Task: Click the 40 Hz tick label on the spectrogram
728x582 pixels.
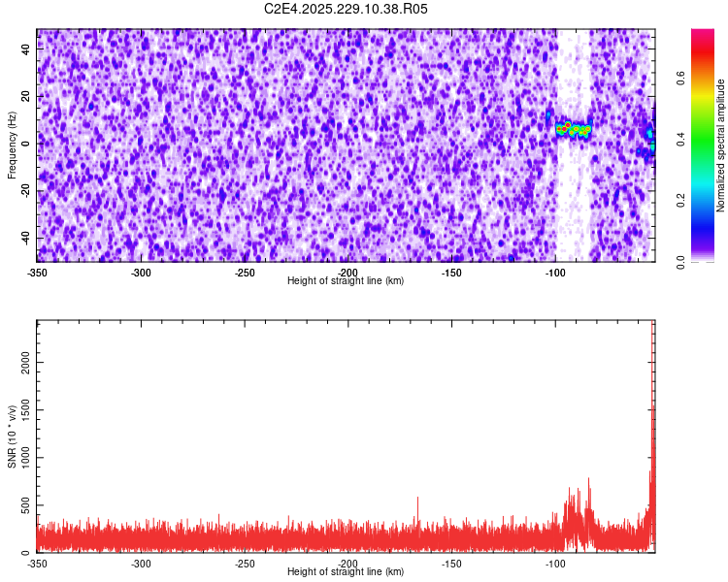Action: [26, 48]
